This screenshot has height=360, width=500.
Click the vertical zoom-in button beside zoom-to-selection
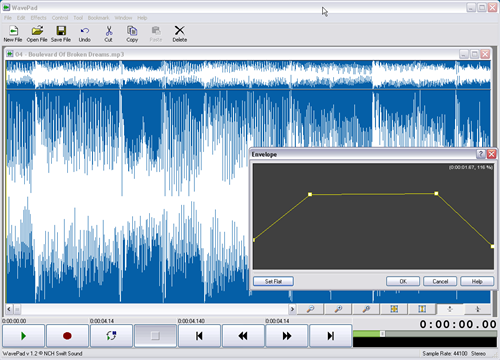pyautogui.click(x=450, y=309)
